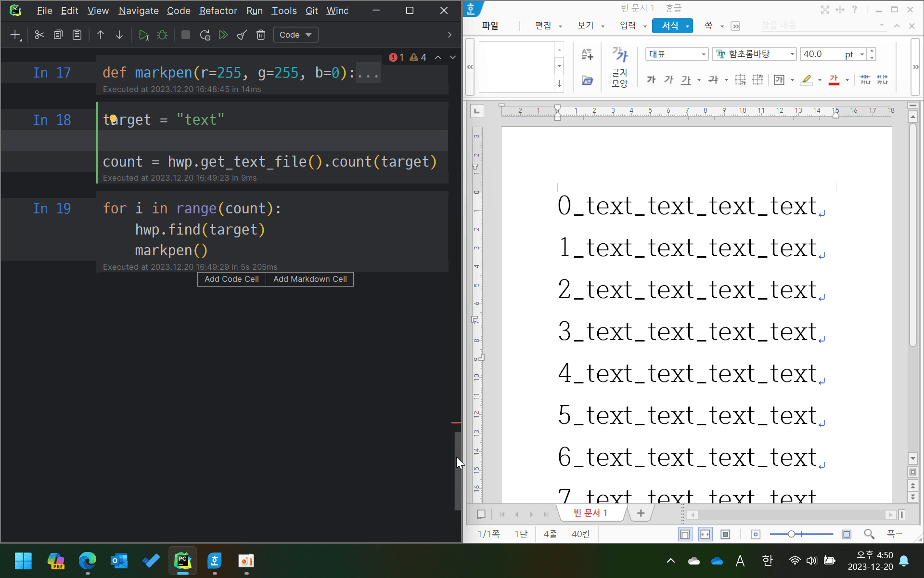Open the Code cell type dropdown
924x578 pixels.
click(295, 35)
